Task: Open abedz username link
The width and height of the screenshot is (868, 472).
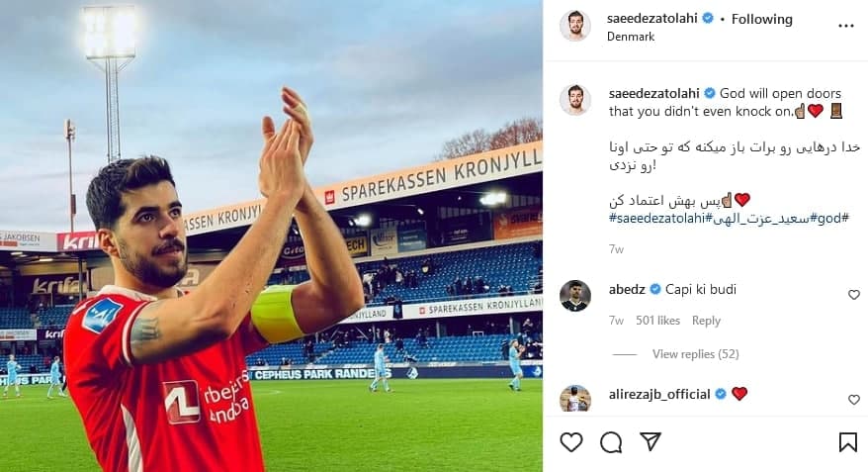Action: (x=627, y=289)
